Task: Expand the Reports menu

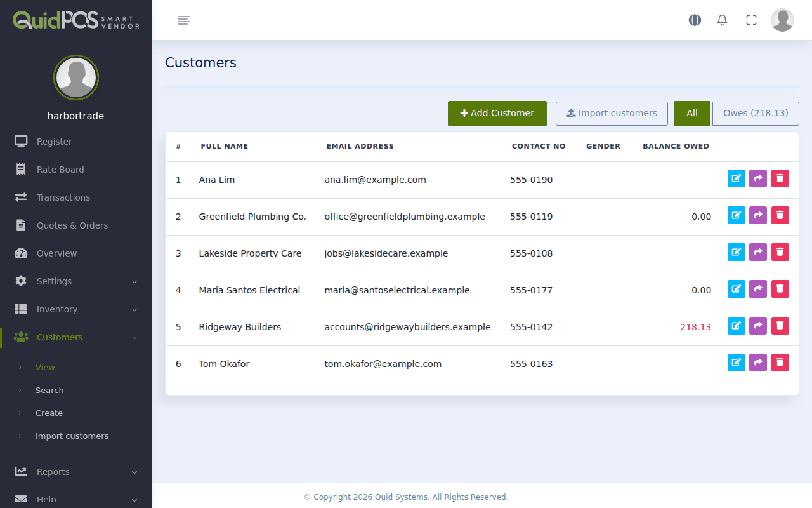Action: pyautogui.click(x=76, y=472)
